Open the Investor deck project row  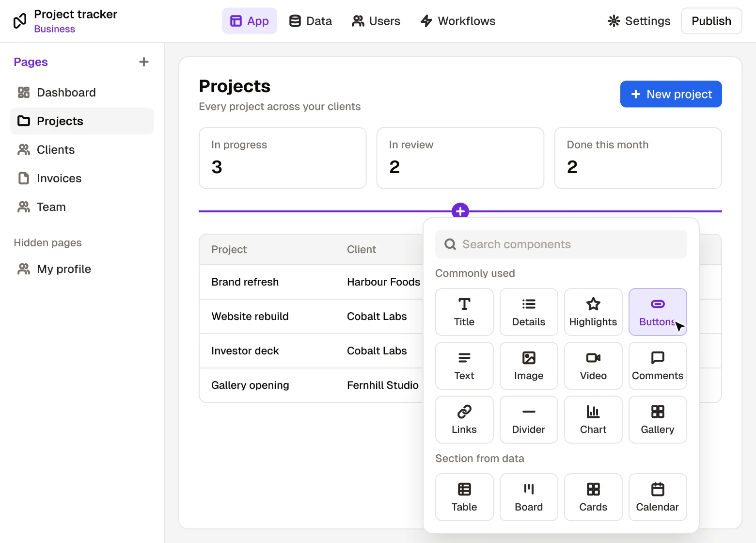pyautogui.click(x=311, y=351)
